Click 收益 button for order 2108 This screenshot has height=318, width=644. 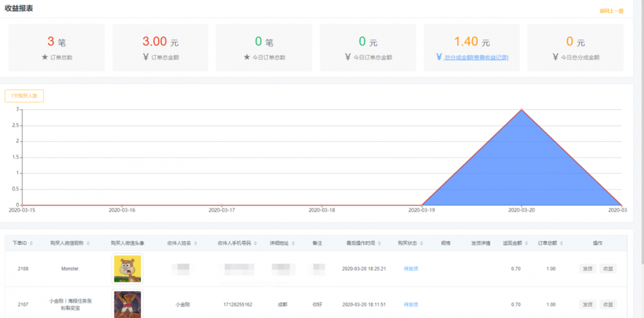pyautogui.click(x=608, y=268)
